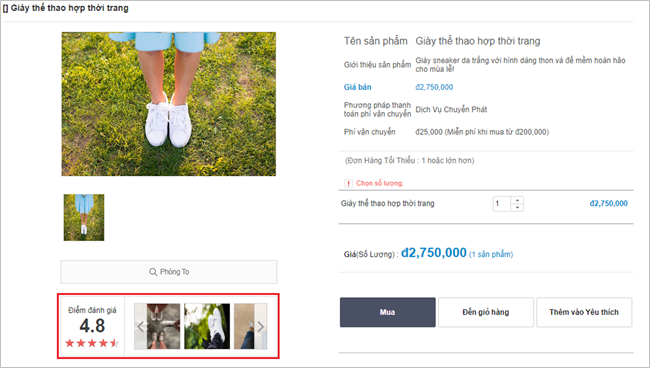This screenshot has height=368, width=650.
Task: Click the red star rating row
Action: [x=92, y=343]
